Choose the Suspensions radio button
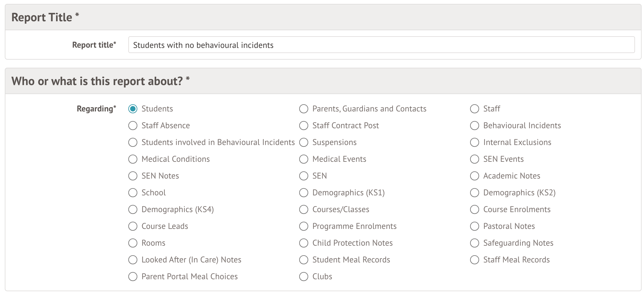The image size is (644, 293). pyautogui.click(x=304, y=142)
